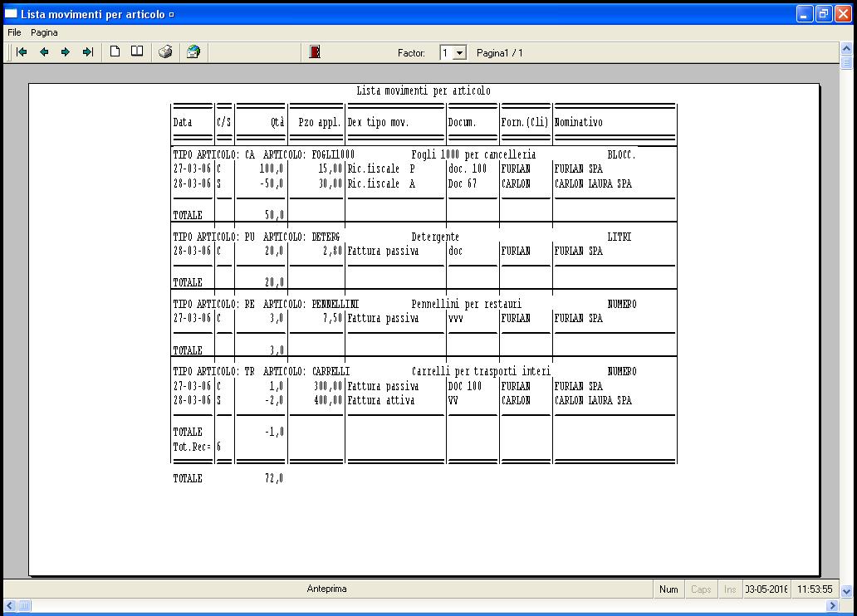This screenshot has height=616, width=857.
Task: Click grand total value 72,0
Action: click(274, 479)
